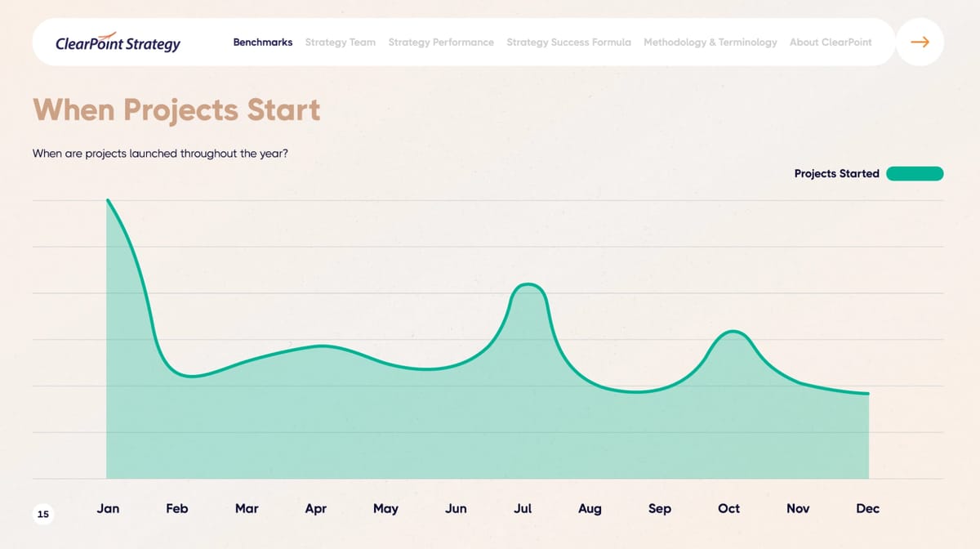Click the October peak of the area chart

(x=734, y=331)
